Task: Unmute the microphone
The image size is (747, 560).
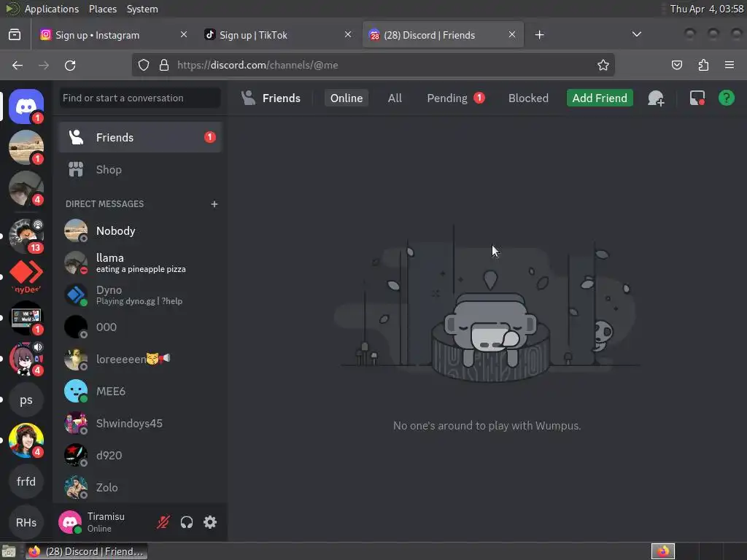Action: click(x=163, y=522)
